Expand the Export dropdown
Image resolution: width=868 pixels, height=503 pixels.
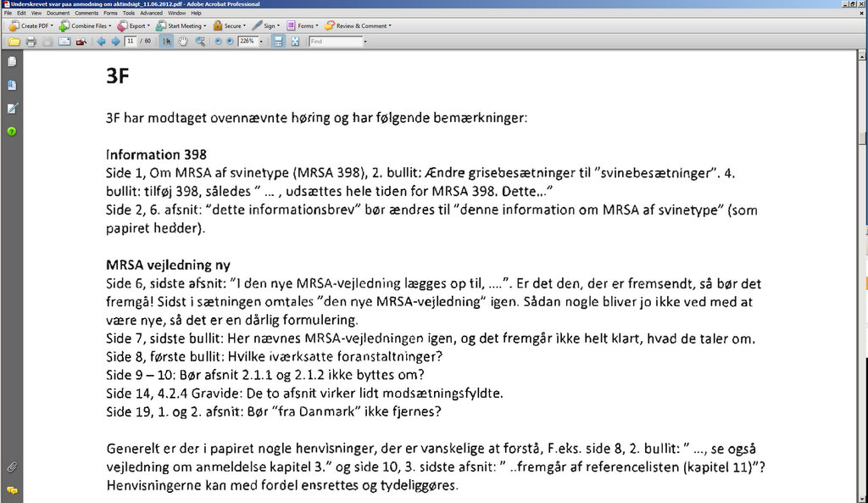point(148,25)
